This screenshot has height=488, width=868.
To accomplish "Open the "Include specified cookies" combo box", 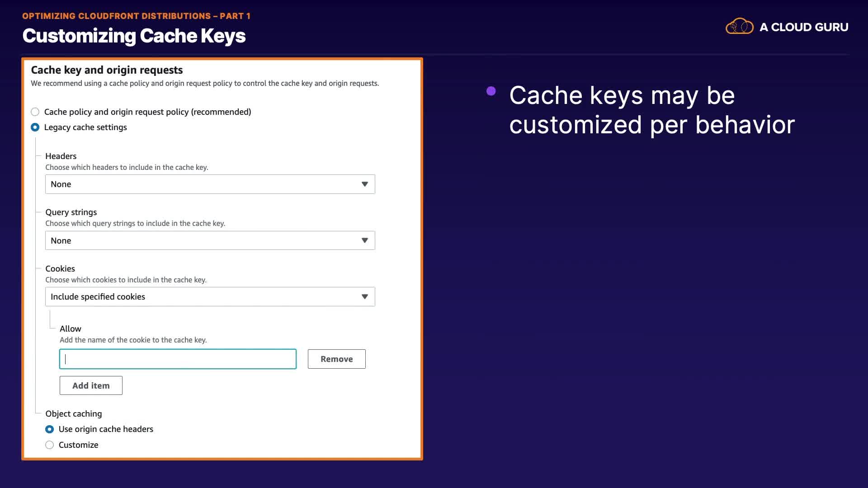I will [203, 297].
